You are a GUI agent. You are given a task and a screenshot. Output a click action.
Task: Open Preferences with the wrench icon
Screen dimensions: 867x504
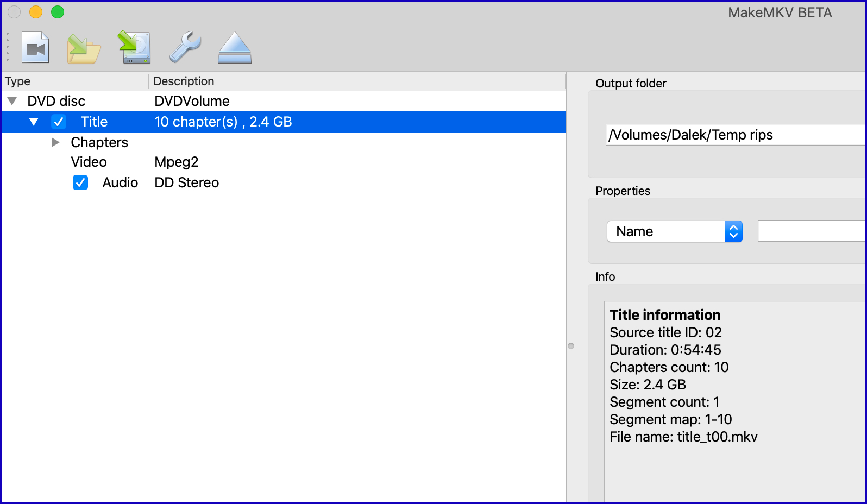(x=185, y=47)
